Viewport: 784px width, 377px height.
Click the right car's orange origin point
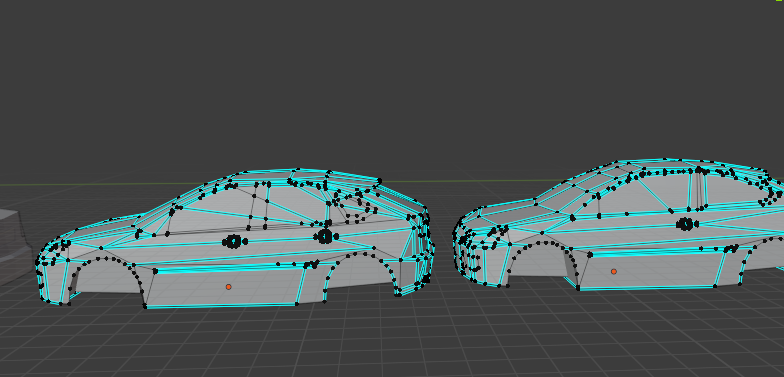[x=614, y=272]
